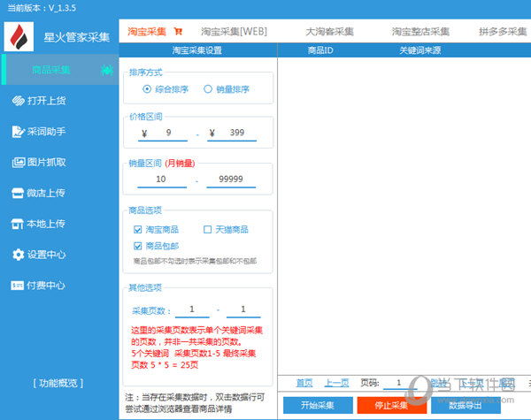Click the 本地上传 store icon
Image resolution: width=531 pixels, height=420 pixels.
pyautogui.click(x=18, y=224)
